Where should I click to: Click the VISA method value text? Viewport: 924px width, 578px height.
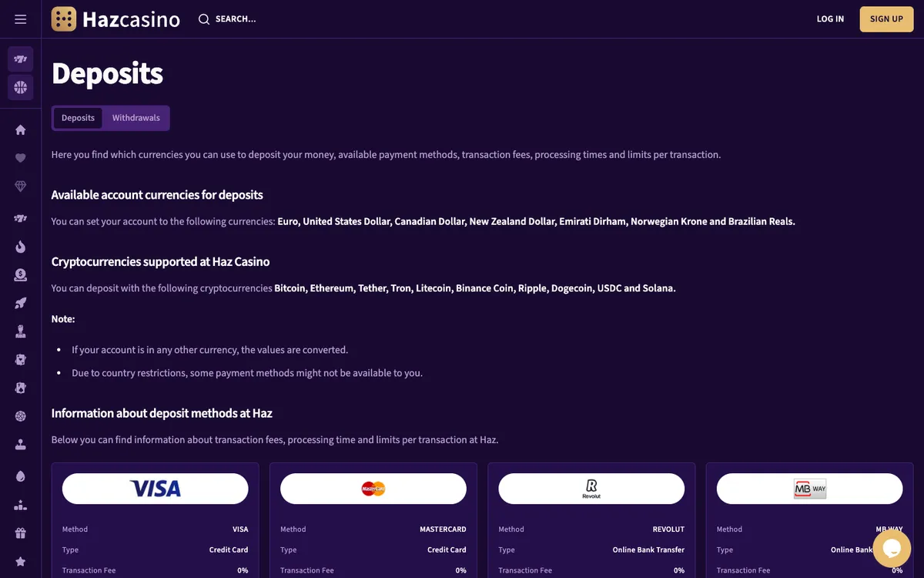pyautogui.click(x=240, y=529)
